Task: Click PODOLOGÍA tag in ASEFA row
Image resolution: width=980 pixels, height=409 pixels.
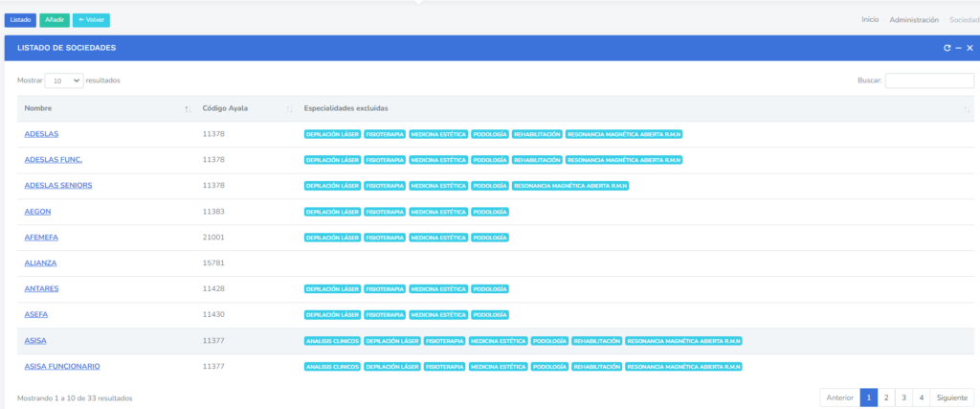Action: point(489,314)
